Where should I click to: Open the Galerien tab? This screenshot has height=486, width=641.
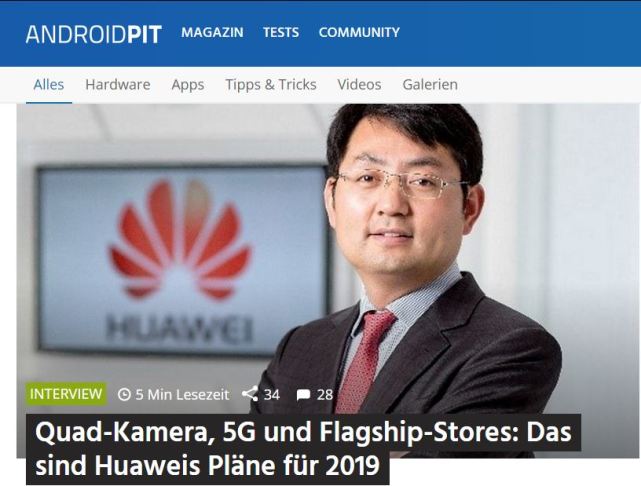coord(430,85)
